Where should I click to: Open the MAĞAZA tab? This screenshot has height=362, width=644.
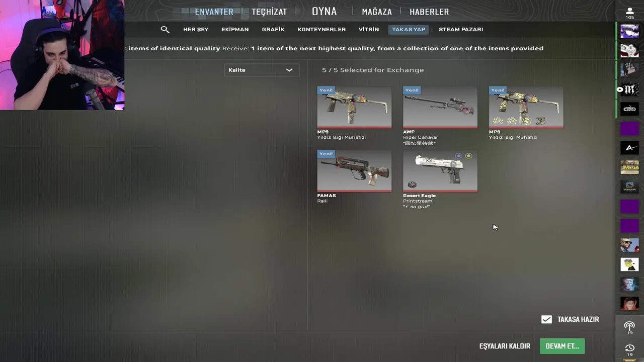pyautogui.click(x=377, y=12)
